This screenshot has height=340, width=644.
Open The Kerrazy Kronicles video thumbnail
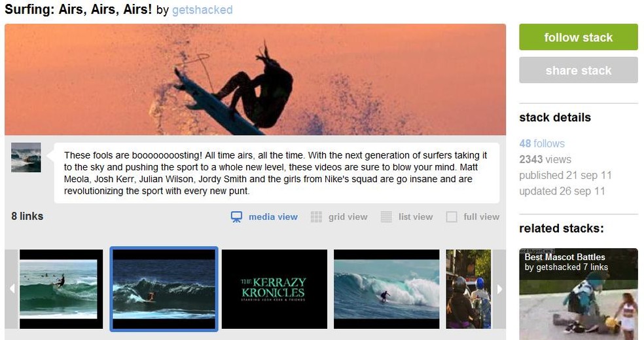tap(274, 289)
